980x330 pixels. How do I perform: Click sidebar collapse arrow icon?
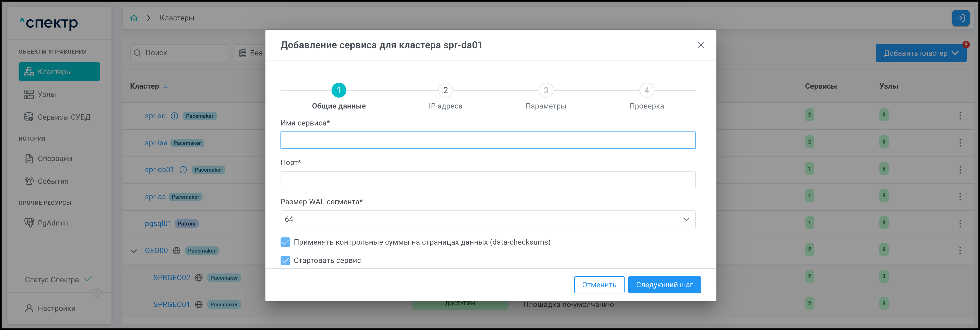pos(97,292)
